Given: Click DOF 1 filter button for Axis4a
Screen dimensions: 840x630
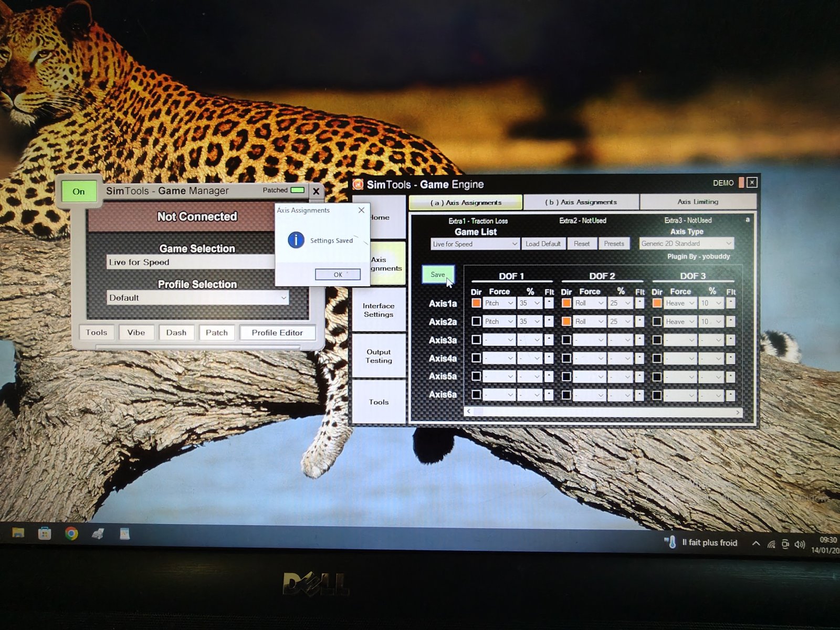Looking at the screenshot, I should [x=549, y=358].
